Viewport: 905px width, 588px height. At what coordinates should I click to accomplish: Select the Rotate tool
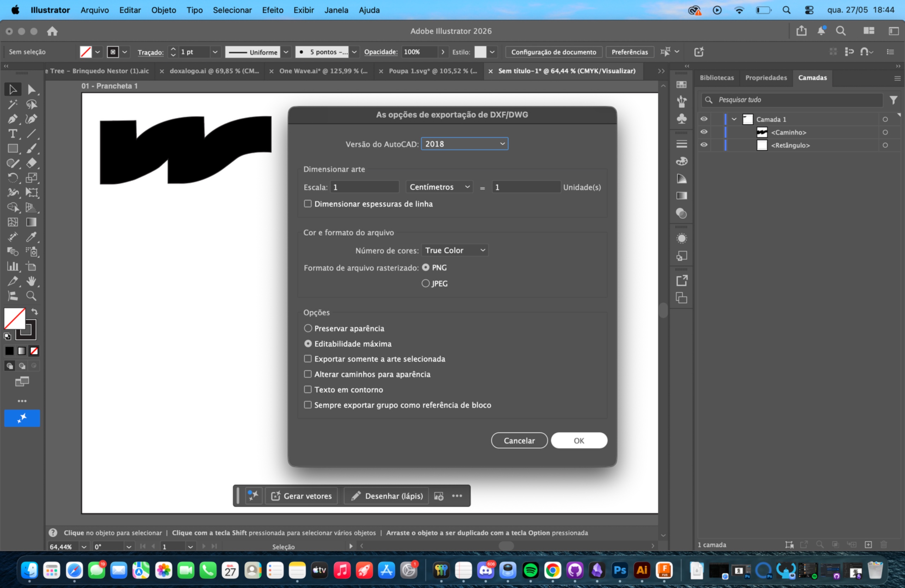12,178
